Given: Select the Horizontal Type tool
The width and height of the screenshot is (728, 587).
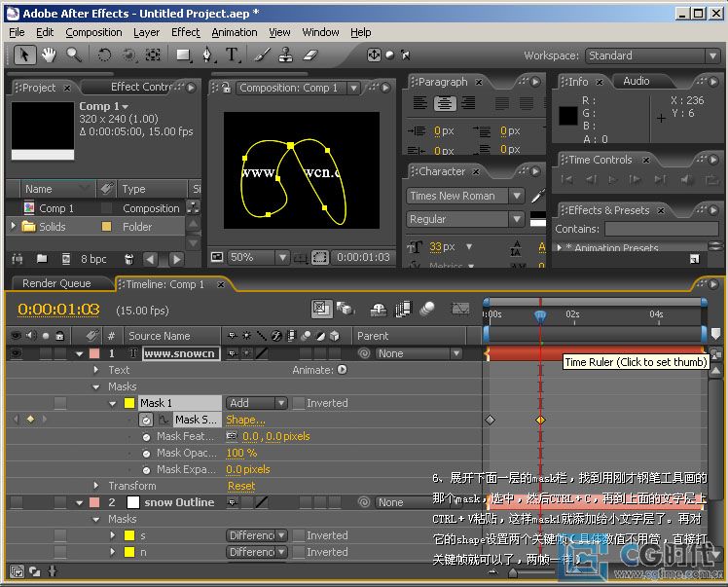Looking at the screenshot, I should [232, 55].
